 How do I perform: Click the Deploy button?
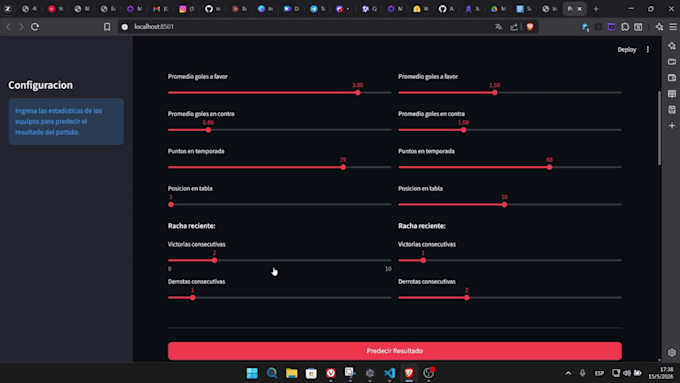(627, 49)
